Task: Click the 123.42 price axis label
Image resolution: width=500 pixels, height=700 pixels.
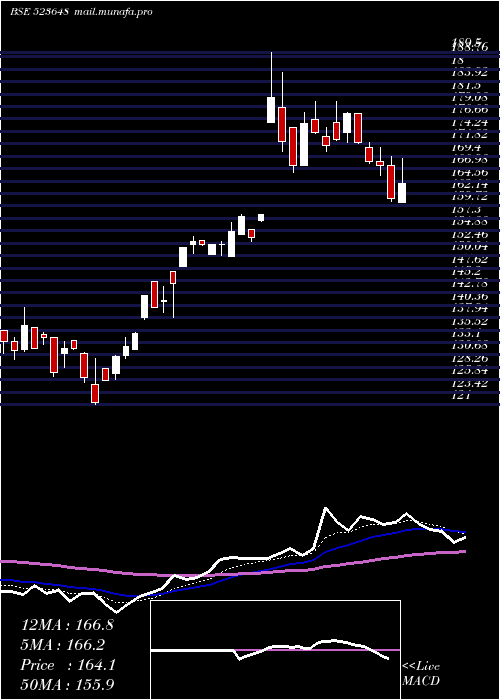Action: click(x=470, y=383)
